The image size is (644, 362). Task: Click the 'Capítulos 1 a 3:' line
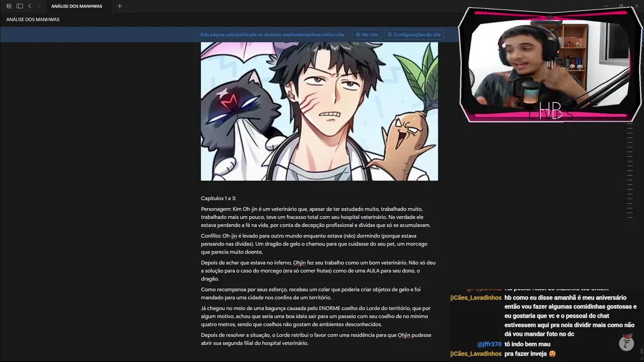coord(218,199)
